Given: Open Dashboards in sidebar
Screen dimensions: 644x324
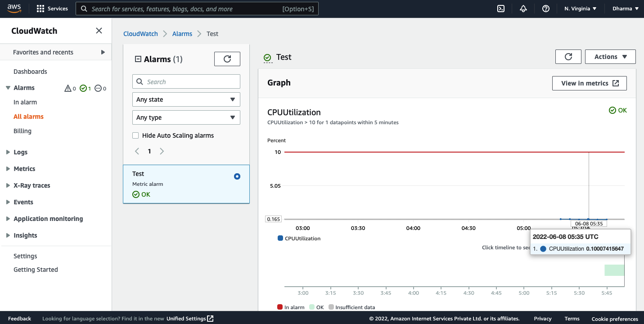Looking at the screenshot, I should coord(30,72).
